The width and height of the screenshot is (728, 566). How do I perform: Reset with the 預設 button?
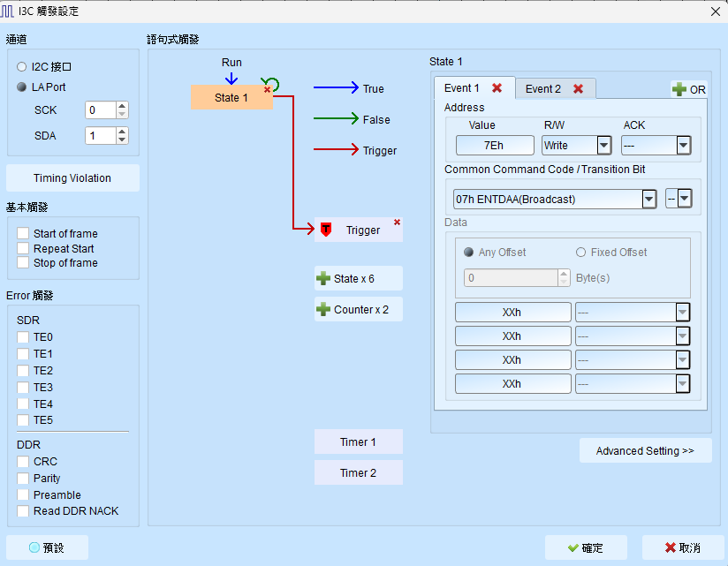[x=47, y=548]
